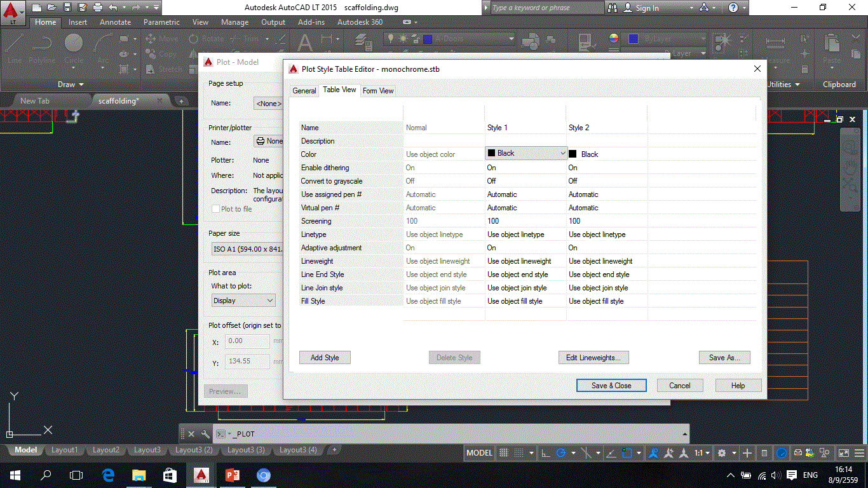Open PowerPoint from the taskbar
Screen dimensions: 868x488
click(x=232, y=475)
